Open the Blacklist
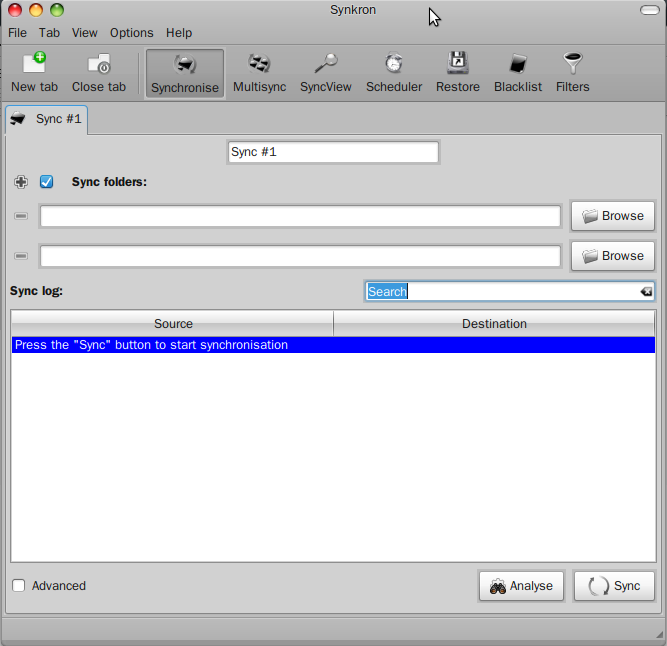The width and height of the screenshot is (667, 646). [518, 73]
